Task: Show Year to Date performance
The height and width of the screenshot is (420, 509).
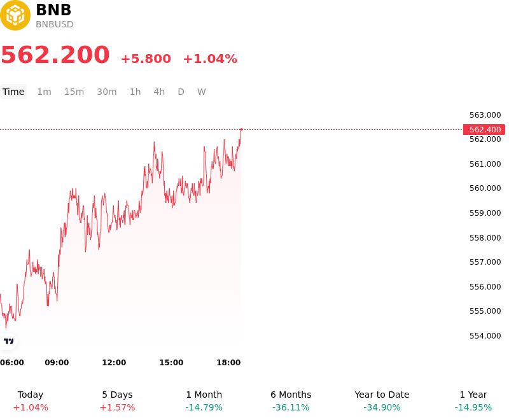Action: pos(382,401)
